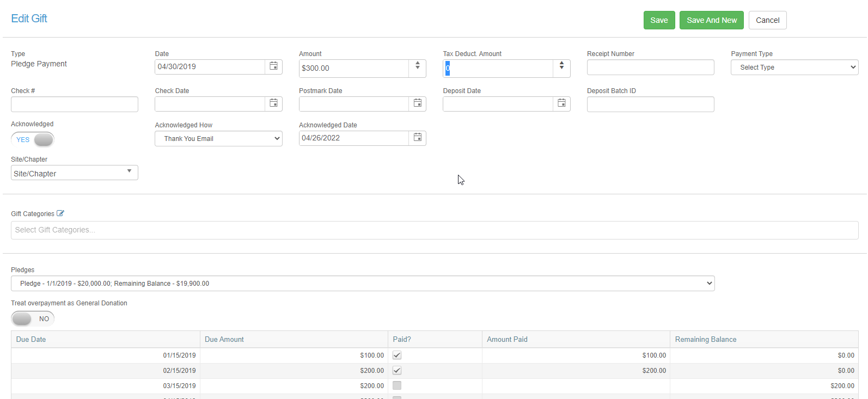Click the Paid? column header
Image resolution: width=868 pixels, height=399 pixels.
tap(435, 339)
